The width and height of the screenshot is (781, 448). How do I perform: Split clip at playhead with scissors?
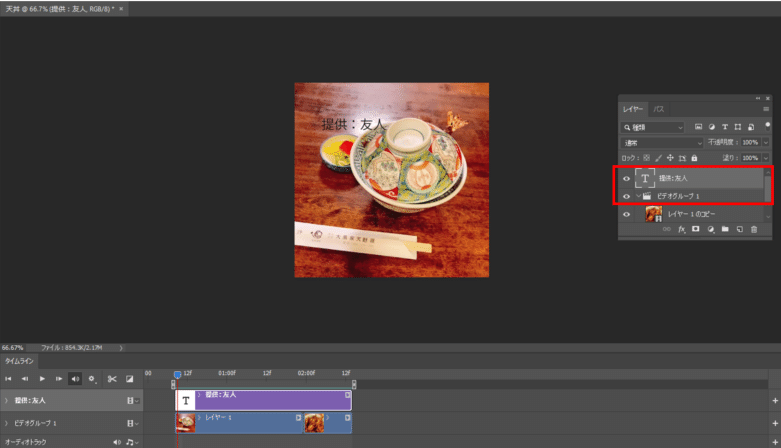(x=112, y=379)
